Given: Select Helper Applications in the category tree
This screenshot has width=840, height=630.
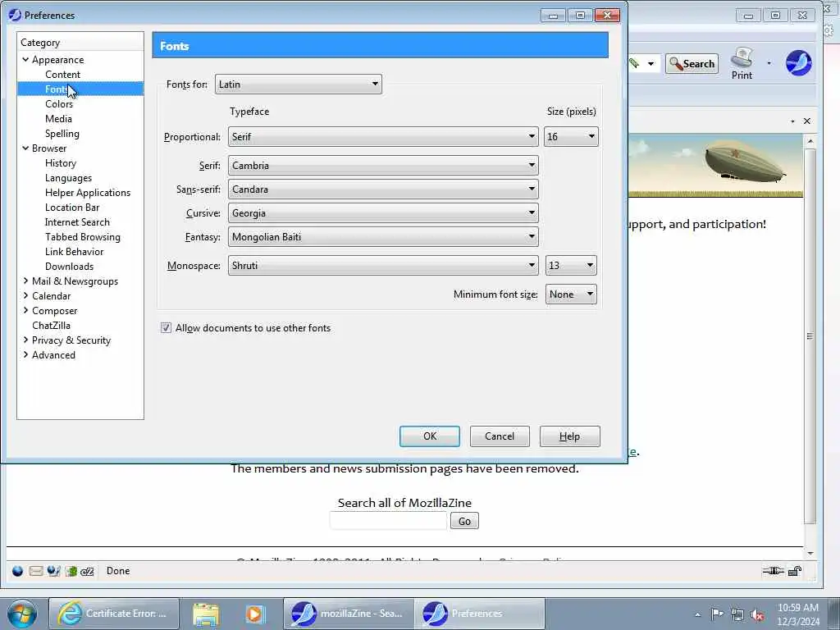Looking at the screenshot, I should (88, 193).
